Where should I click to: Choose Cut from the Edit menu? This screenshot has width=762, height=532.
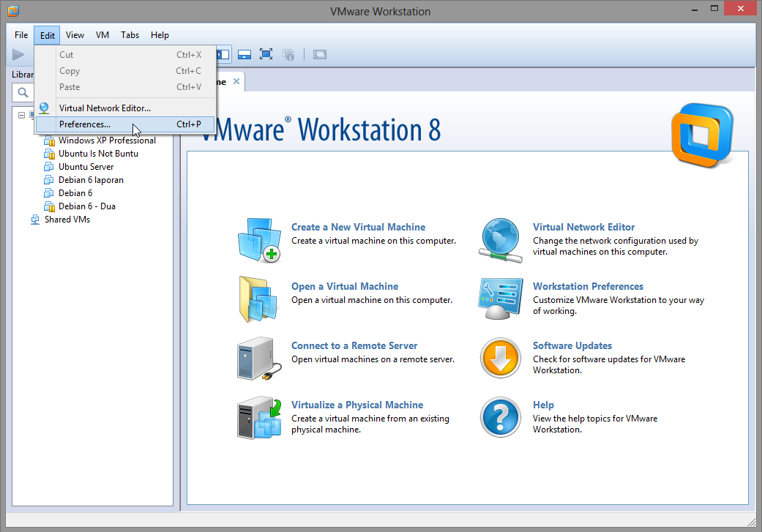125,55
